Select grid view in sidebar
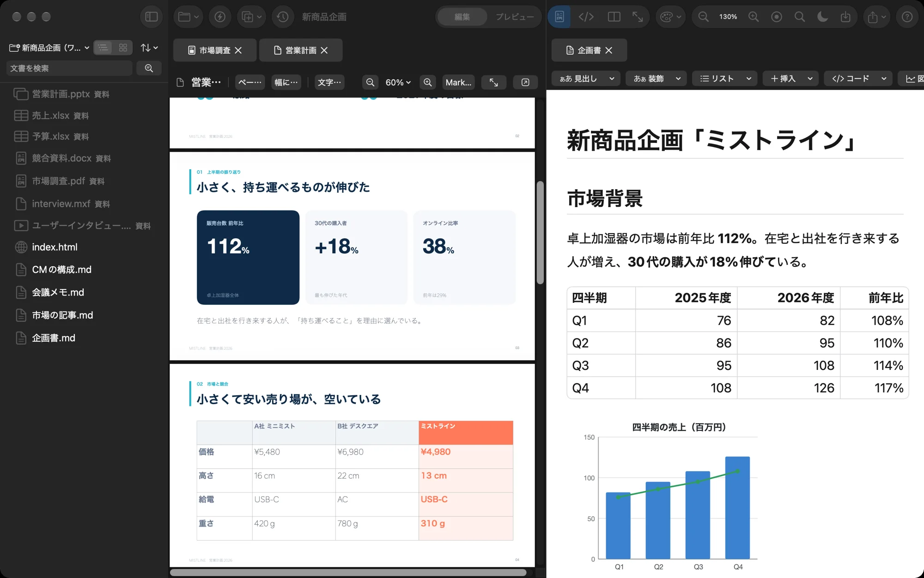 click(123, 48)
